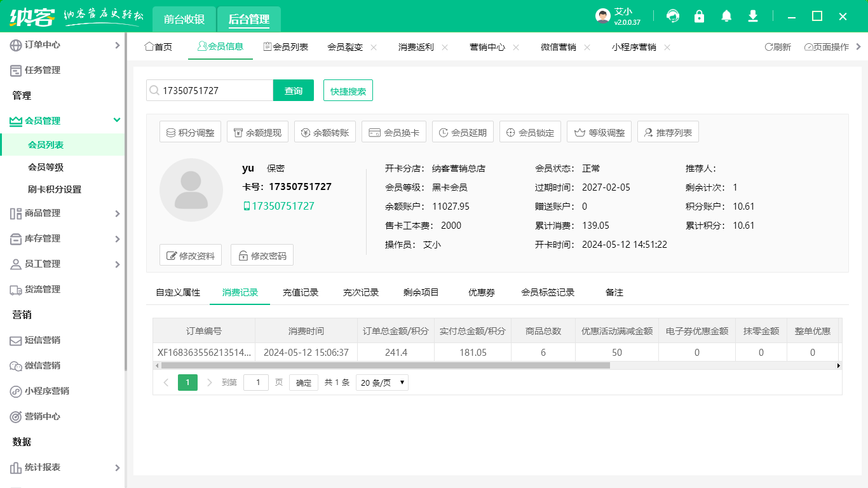Open the 20 条/页 page size dropdown
The height and width of the screenshot is (488, 868).
382,383
